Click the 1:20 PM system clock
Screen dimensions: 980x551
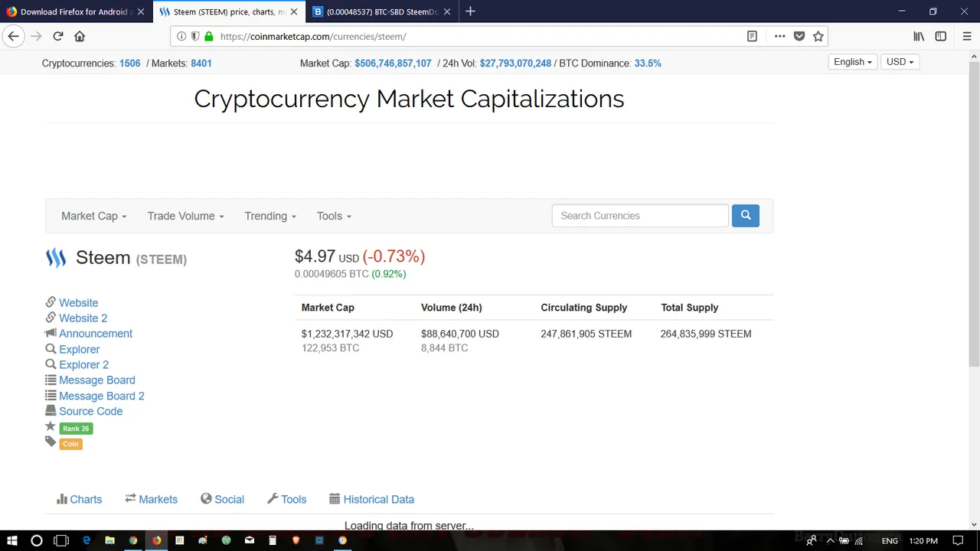923,540
